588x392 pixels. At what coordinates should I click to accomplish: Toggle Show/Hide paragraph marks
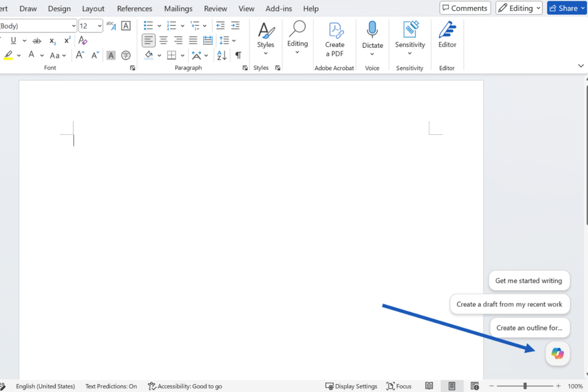click(x=238, y=55)
